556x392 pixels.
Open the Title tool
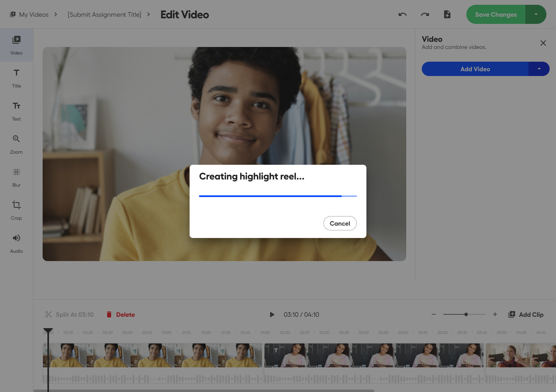tap(16, 78)
